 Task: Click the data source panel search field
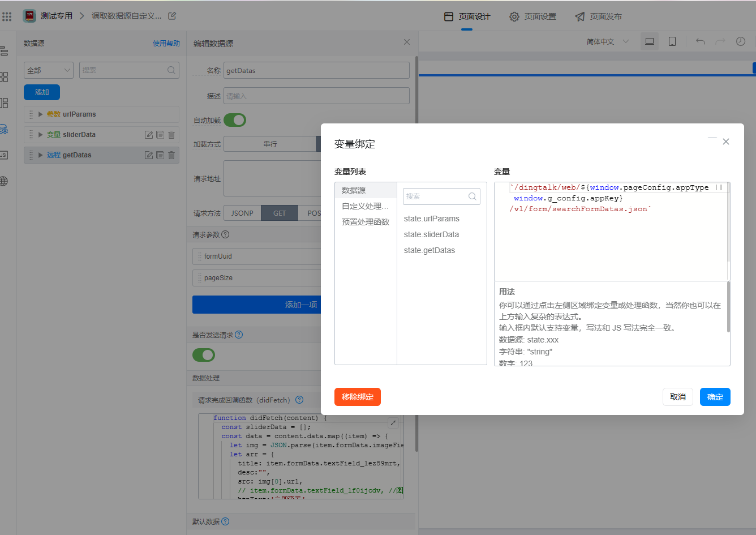click(129, 70)
